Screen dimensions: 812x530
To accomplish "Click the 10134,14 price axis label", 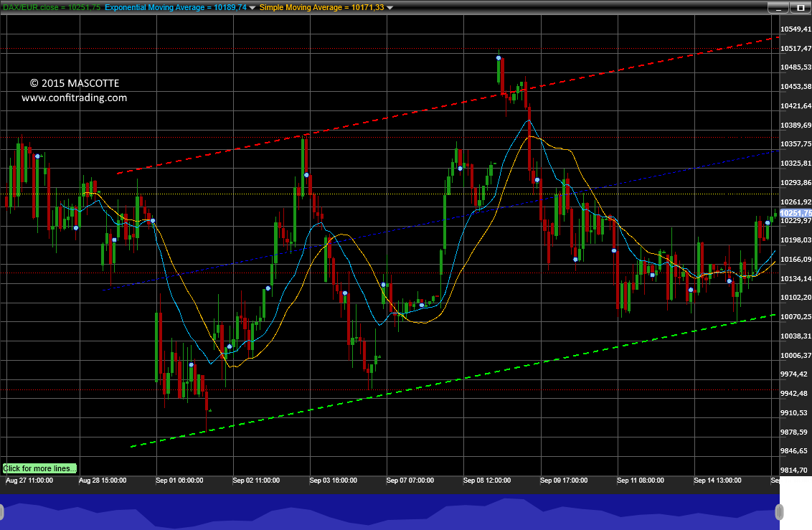I will pyautogui.click(x=796, y=279).
